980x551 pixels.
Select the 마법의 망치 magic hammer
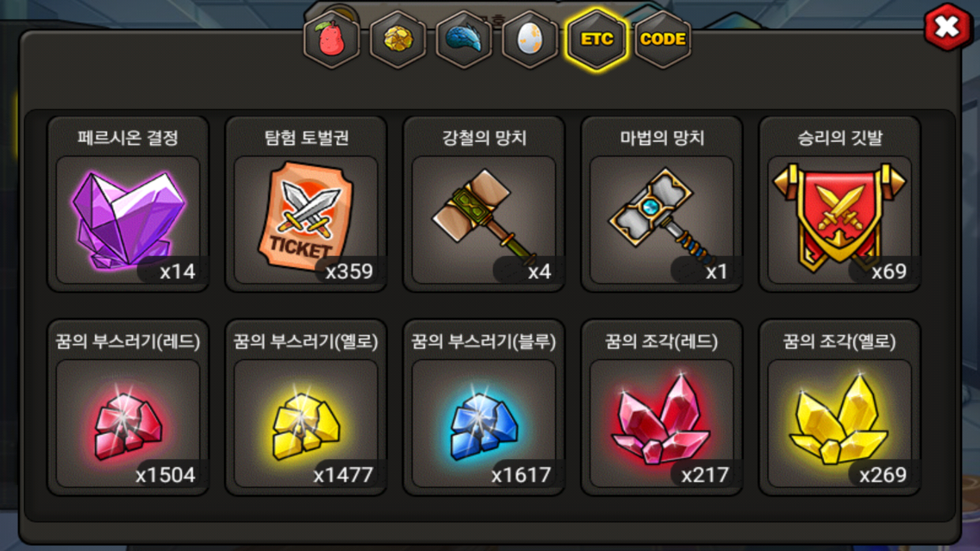click(662, 219)
